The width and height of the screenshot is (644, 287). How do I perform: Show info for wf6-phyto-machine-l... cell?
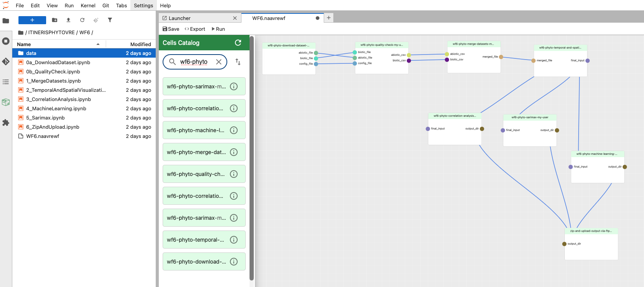(x=234, y=130)
